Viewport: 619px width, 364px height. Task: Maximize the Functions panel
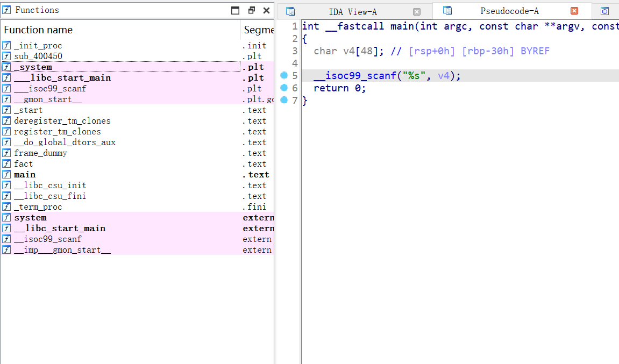[235, 10]
